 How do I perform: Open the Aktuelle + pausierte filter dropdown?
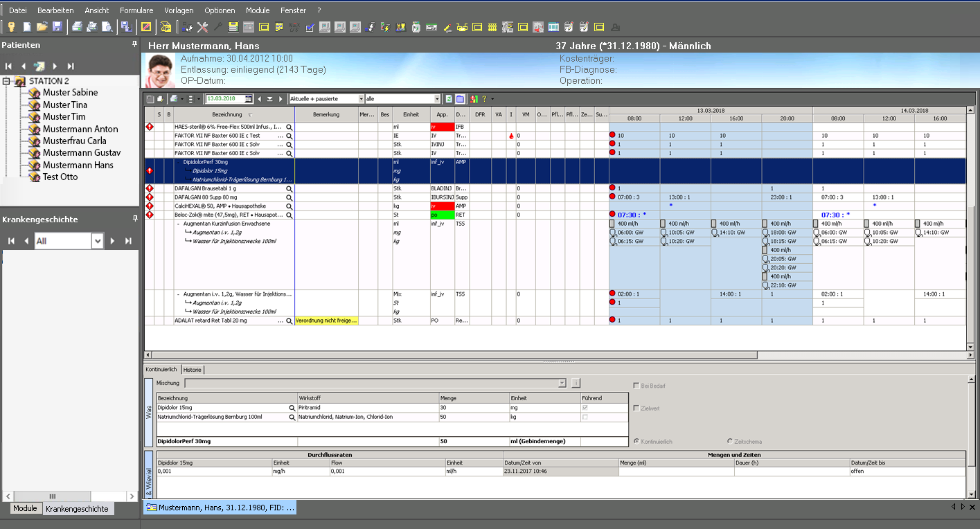360,99
